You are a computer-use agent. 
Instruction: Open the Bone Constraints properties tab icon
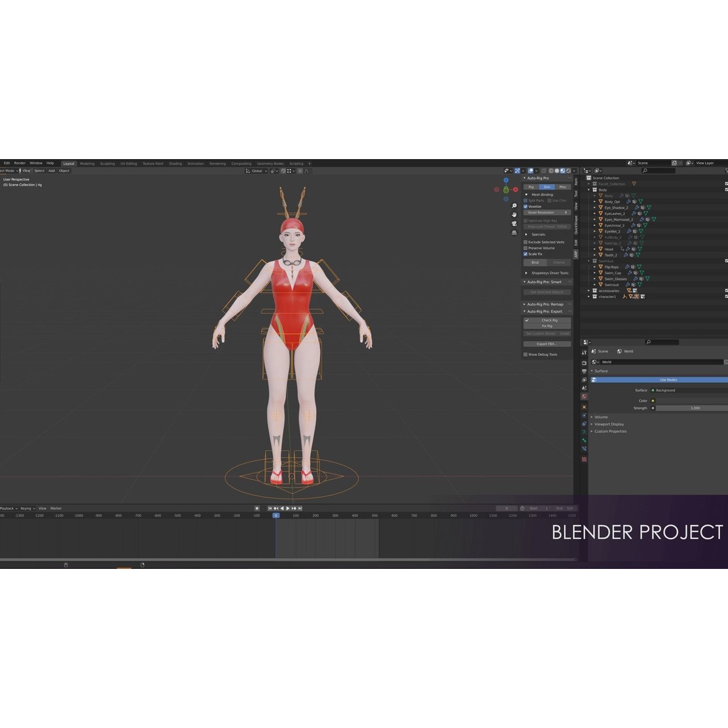point(584,448)
